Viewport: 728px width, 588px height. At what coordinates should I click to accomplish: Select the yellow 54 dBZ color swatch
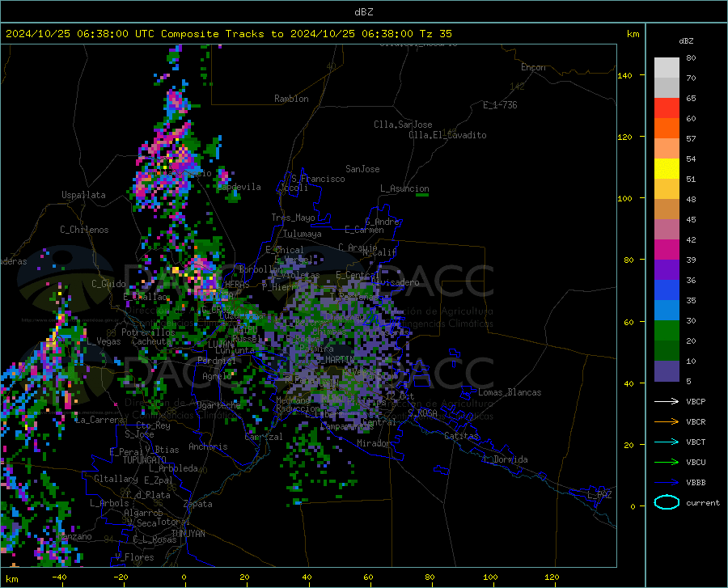667,169
